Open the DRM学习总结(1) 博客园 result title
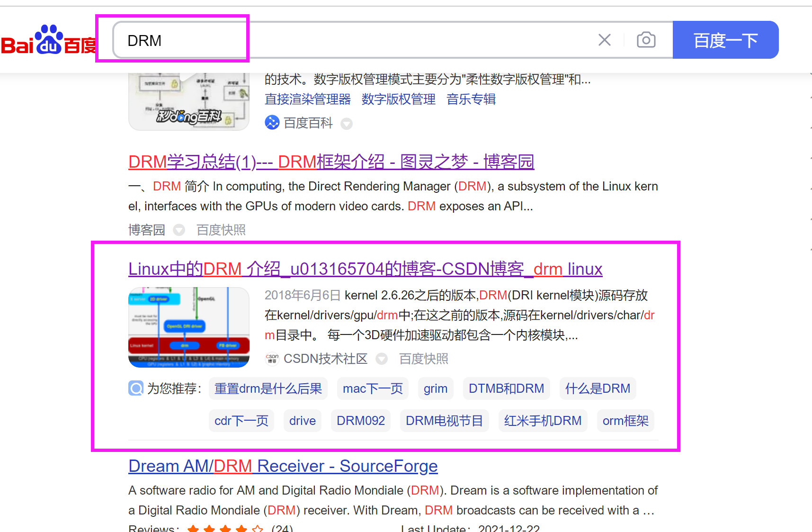812x532 pixels. 331,162
